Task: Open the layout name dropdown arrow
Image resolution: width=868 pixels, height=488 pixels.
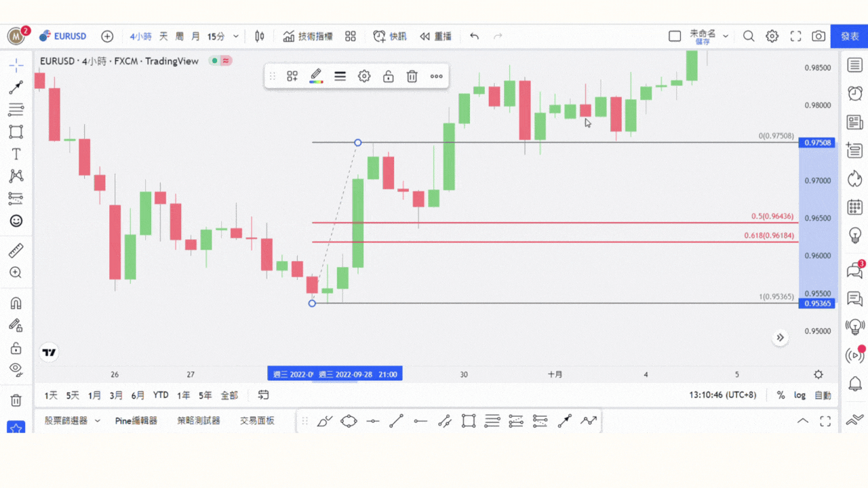Action: click(x=726, y=36)
